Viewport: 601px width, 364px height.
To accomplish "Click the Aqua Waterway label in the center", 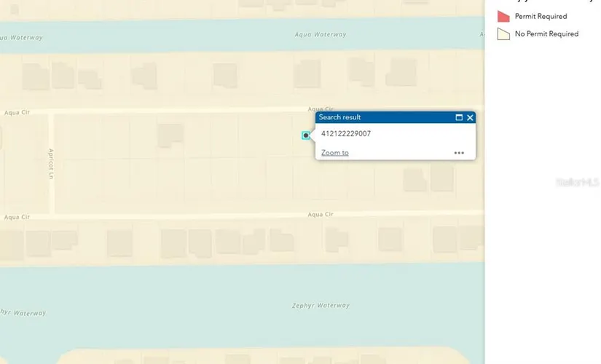I will pyautogui.click(x=321, y=34).
